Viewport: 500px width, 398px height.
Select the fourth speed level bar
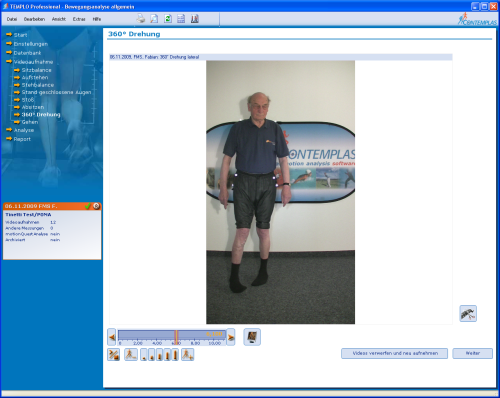pos(167,355)
